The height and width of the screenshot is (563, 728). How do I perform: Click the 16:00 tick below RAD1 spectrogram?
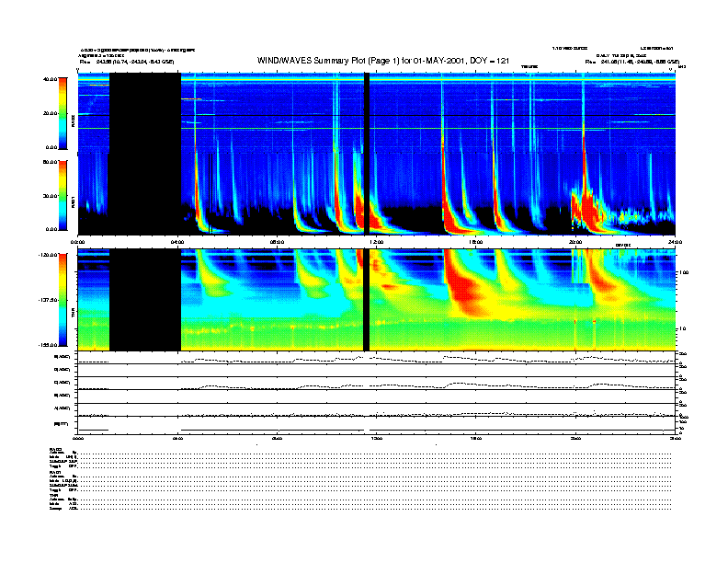pyautogui.click(x=476, y=242)
